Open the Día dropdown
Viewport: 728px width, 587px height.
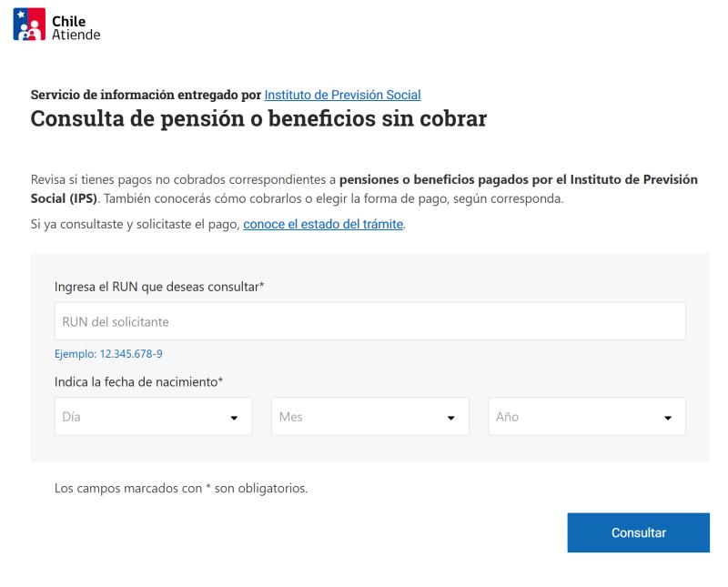pyautogui.click(x=153, y=417)
